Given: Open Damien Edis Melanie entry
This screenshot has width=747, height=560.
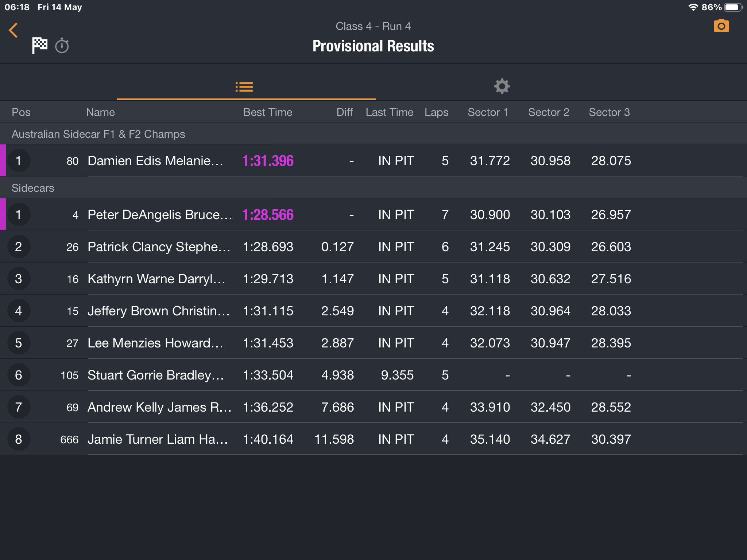Looking at the screenshot, I should click(x=373, y=160).
